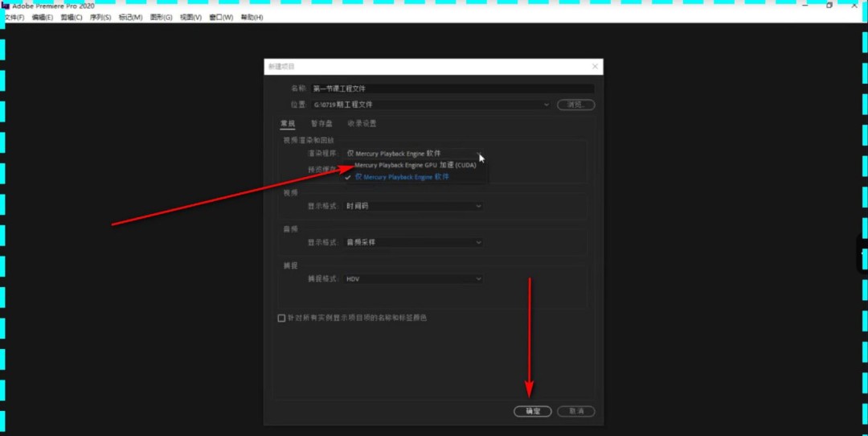The image size is (868, 436).
Task: Select Mercury Playback Engine GPU 加速 (CUDA)
Action: click(x=416, y=165)
